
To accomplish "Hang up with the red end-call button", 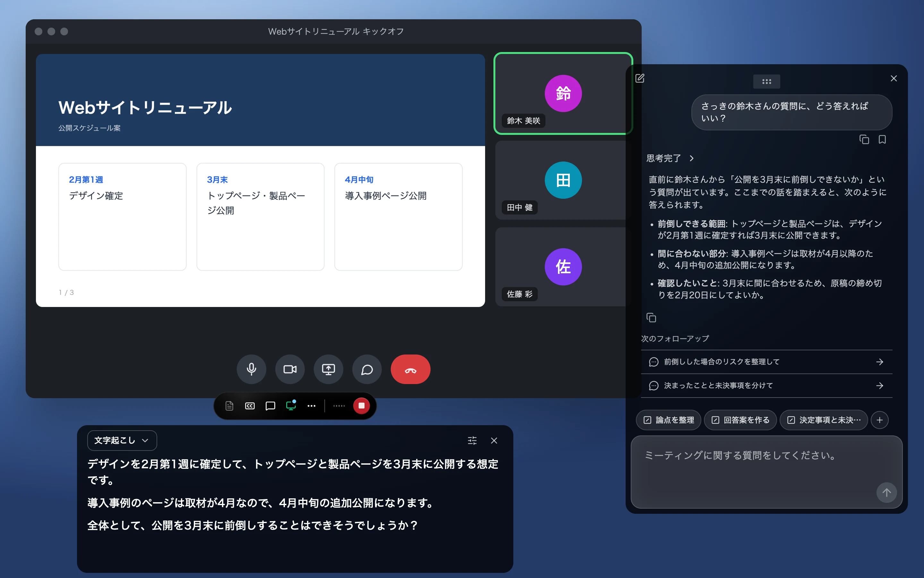I will (x=410, y=369).
